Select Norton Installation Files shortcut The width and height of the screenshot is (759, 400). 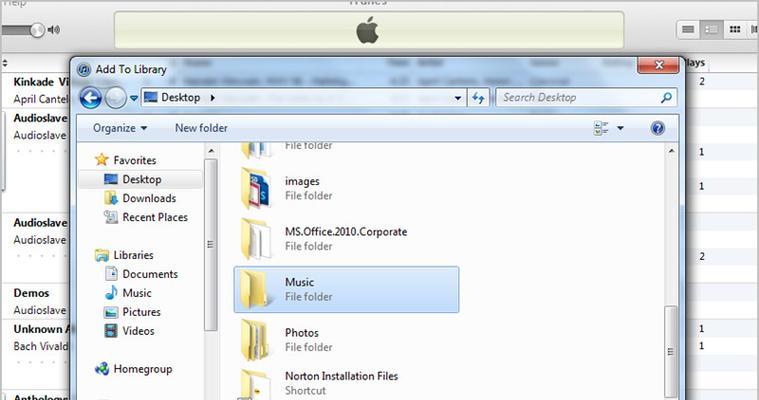(347, 383)
